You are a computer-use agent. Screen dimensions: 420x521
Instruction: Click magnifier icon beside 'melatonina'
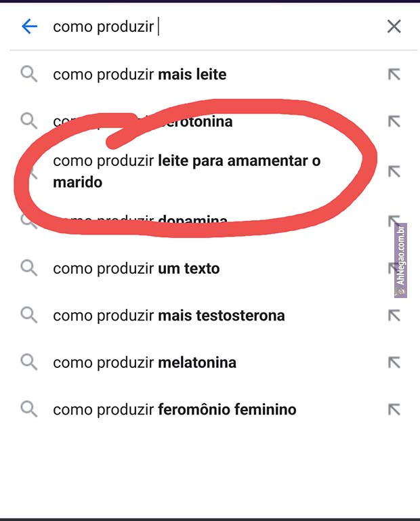pos(29,362)
